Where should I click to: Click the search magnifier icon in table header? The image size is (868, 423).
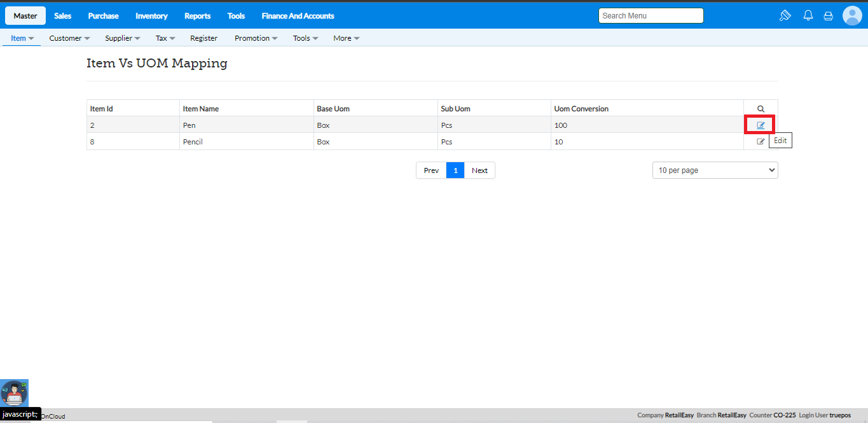[761, 109]
